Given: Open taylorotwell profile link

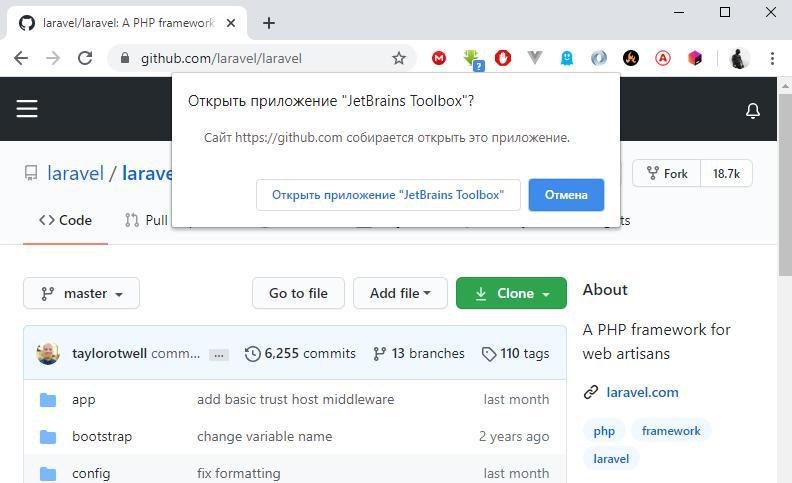Looking at the screenshot, I should click(109, 353).
